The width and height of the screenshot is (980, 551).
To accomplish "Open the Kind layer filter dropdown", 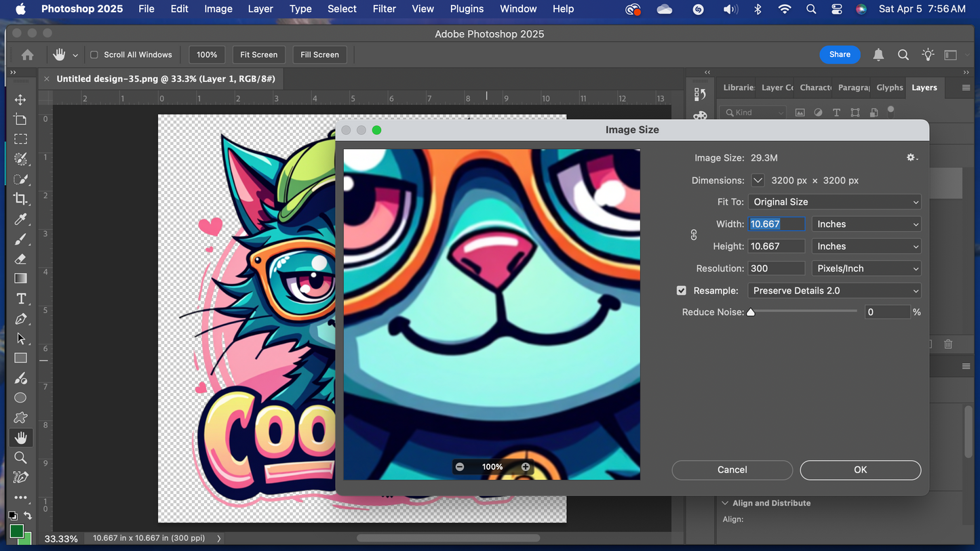I will pos(753,113).
